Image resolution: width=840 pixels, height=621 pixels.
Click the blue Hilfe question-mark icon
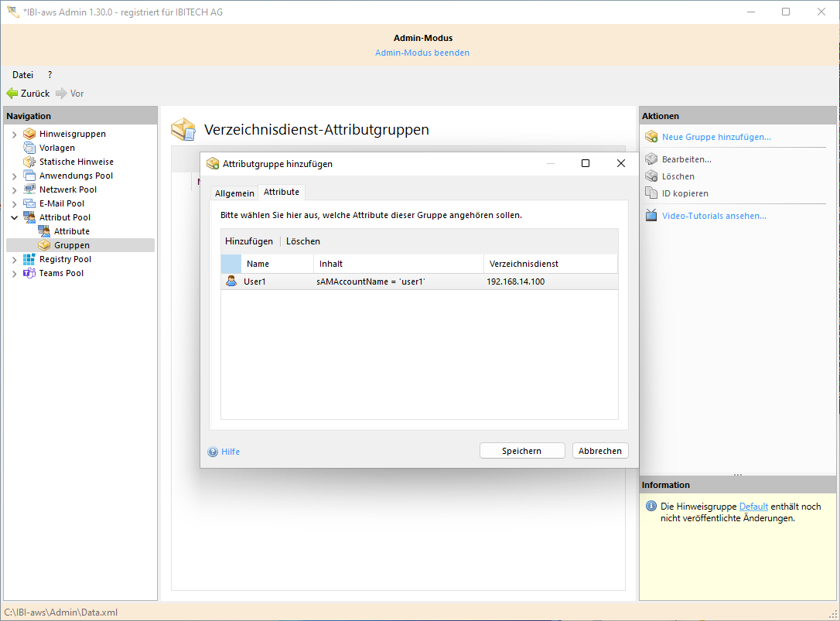pos(213,452)
